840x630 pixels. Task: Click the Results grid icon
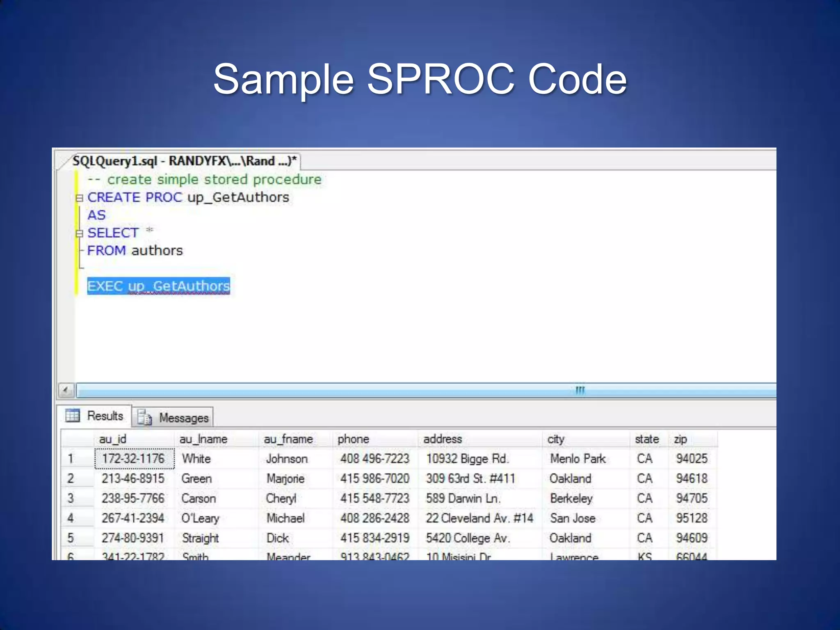coord(73,416)
